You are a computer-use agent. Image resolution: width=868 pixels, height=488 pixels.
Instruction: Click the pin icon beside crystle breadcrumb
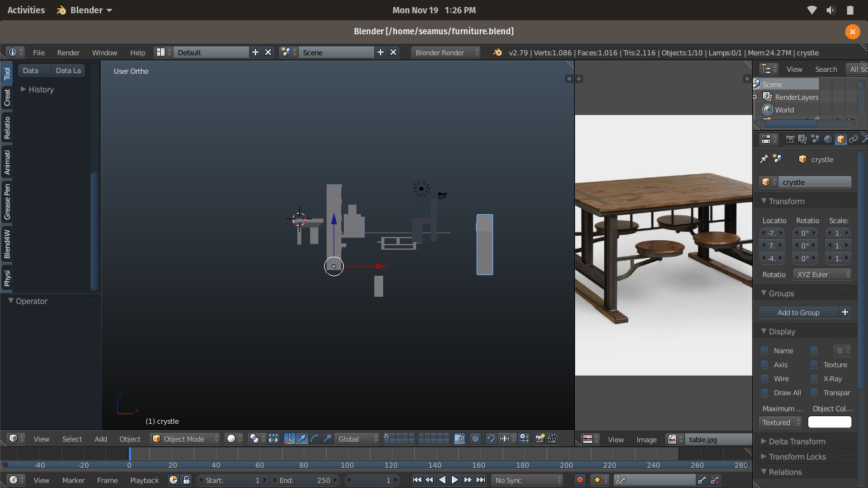[764, 159]
